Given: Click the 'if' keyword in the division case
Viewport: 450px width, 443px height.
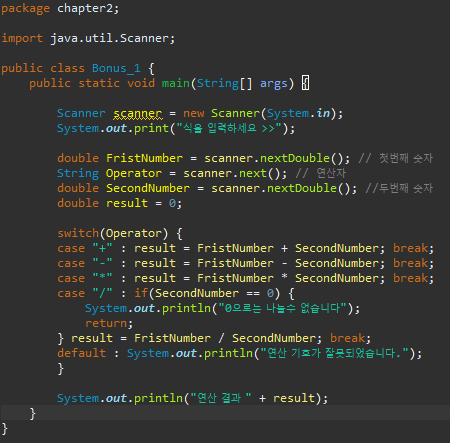Looking at the screenshot, I should (141, 293).
